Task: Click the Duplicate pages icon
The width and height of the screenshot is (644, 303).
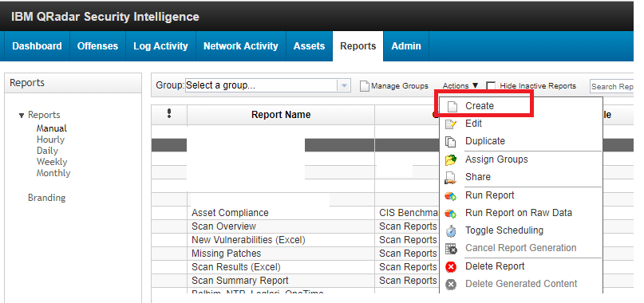Action: pos(451,142)
